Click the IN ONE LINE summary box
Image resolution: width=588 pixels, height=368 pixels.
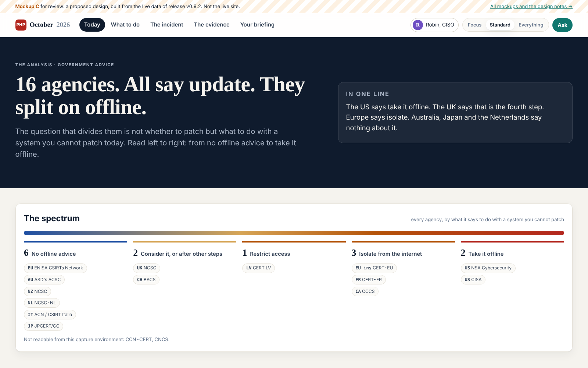tap(455, 113)
